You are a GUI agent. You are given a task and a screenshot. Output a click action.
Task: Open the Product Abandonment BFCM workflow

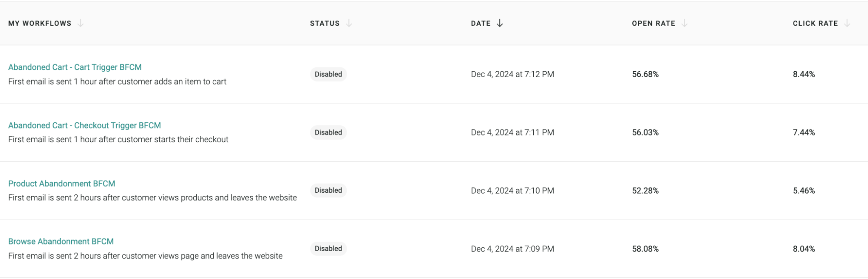click(x=62, y=184)
